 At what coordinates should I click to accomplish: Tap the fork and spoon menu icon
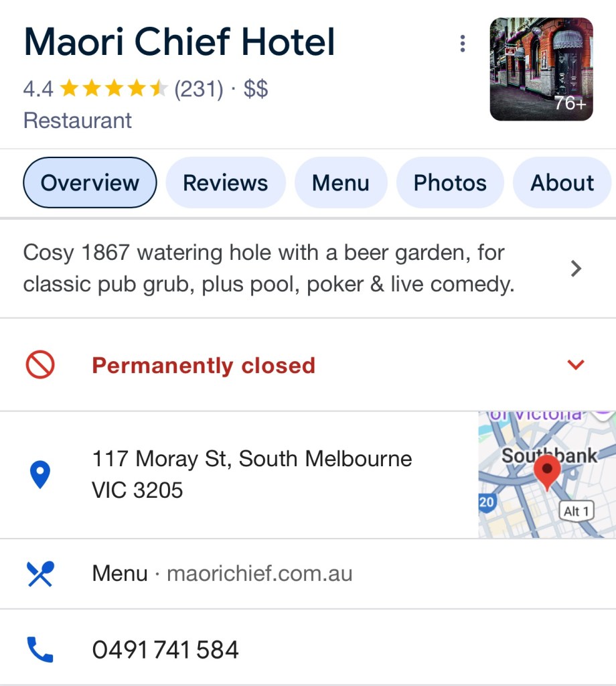point(40,574)
